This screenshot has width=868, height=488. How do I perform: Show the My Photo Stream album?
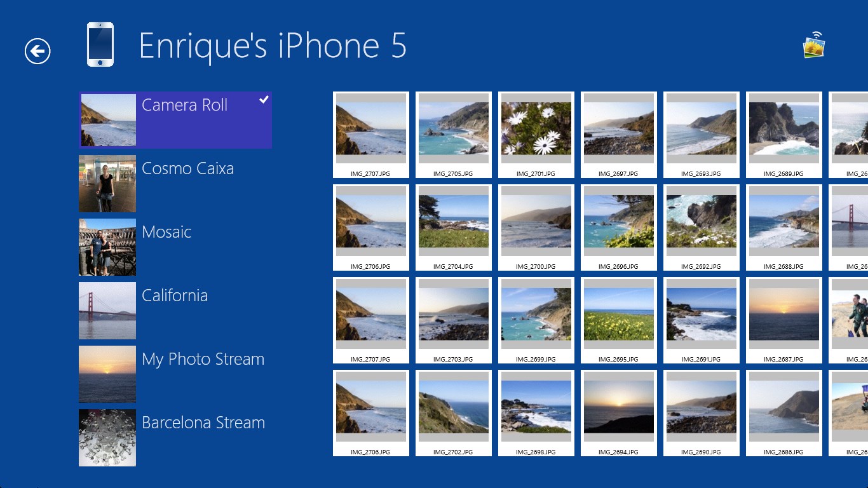click(175, 374)
